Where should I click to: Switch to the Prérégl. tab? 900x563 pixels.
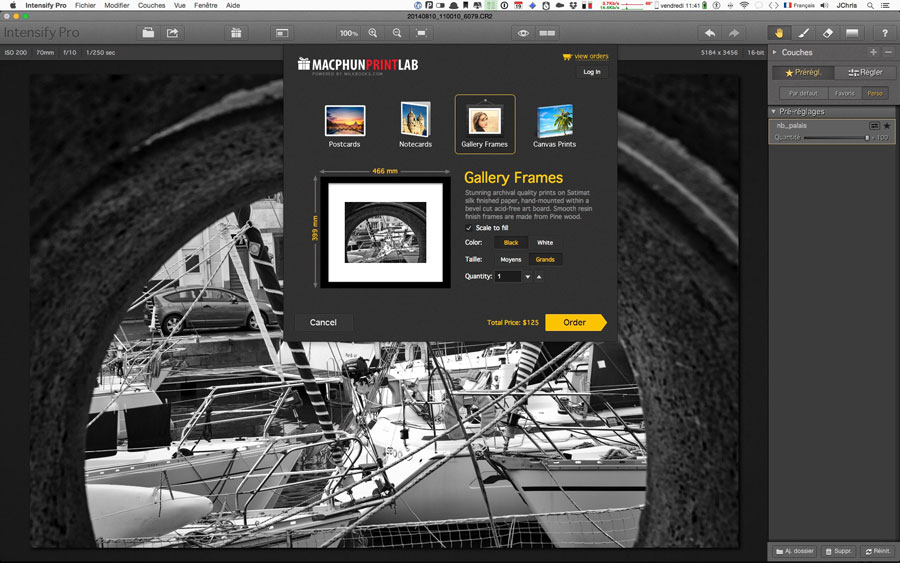click(803, 72)
